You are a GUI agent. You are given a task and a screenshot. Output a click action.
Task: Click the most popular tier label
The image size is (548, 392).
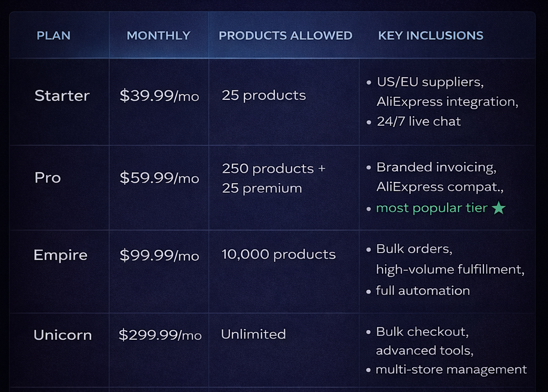click(432, 208)
